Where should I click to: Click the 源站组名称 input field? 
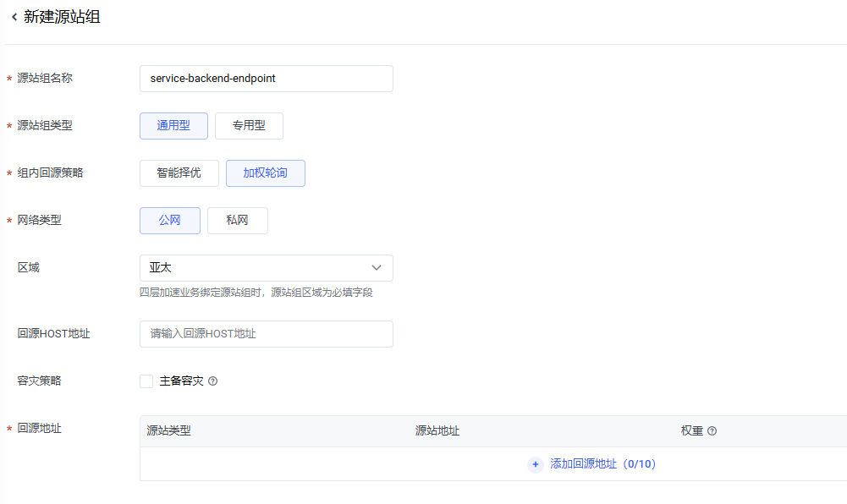[267, 79]
